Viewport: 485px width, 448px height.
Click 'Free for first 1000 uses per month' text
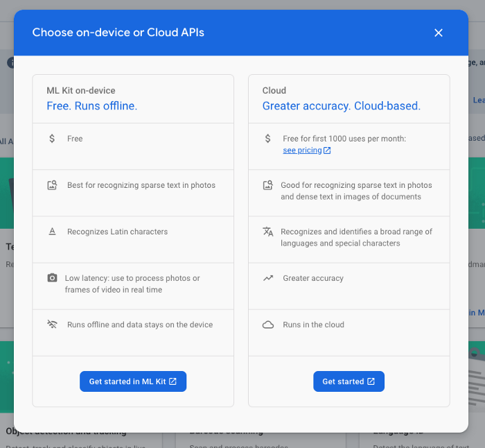click(x=344, y=139)
